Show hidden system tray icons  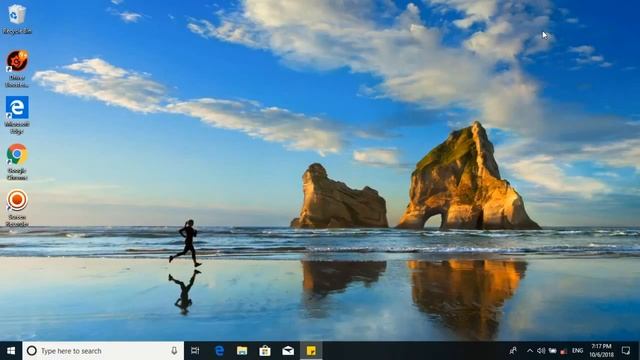(529, 351)
